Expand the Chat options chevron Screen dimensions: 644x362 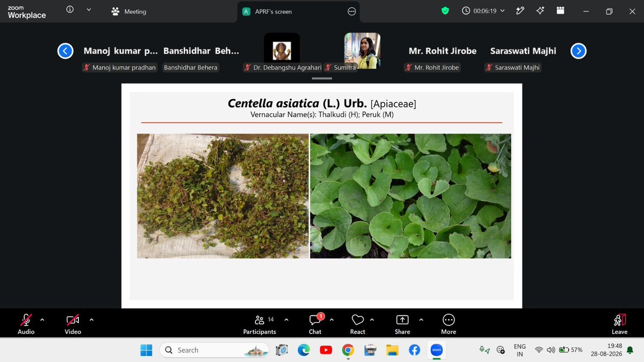[x=332, y=320]
